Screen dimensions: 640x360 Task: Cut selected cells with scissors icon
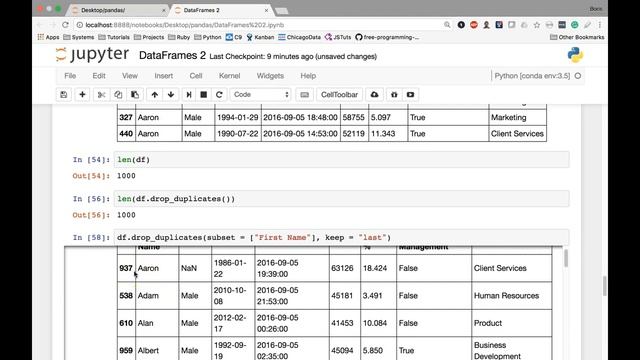pos(101,95)
